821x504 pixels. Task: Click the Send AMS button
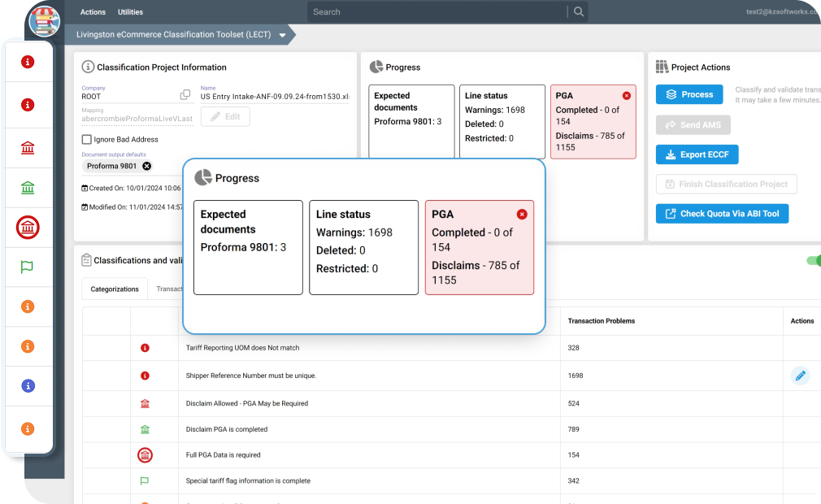click(693, 124)
